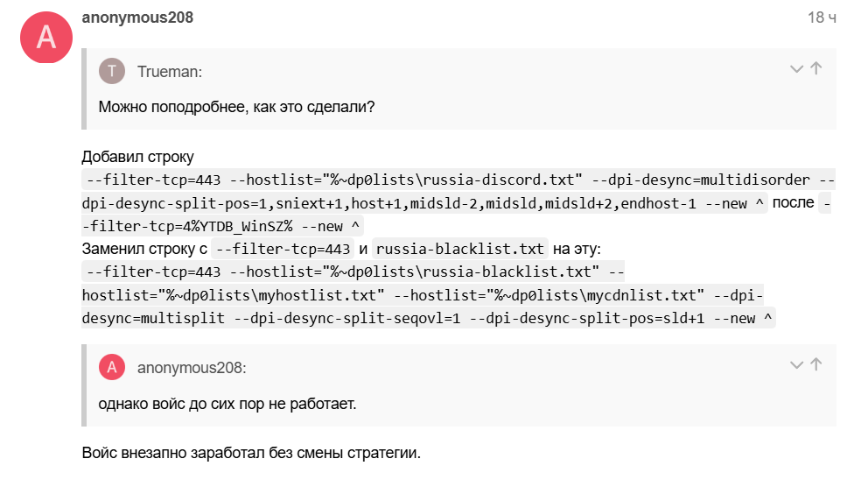Image resolution: width=868 pixels, height=501 pixels.
Task: Click the quoted text однако войс до сих пор не работает
Action: [x=227, y=404]
